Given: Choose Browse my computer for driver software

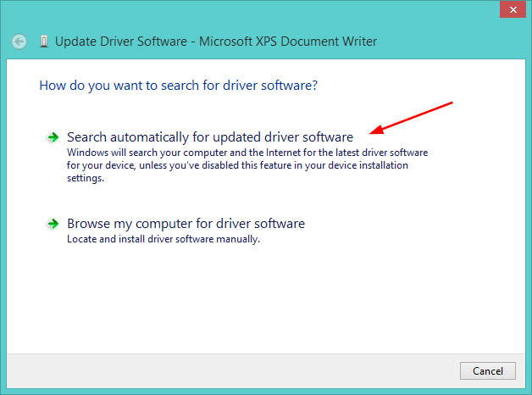Looking at the screenshot, I should 186,224.
